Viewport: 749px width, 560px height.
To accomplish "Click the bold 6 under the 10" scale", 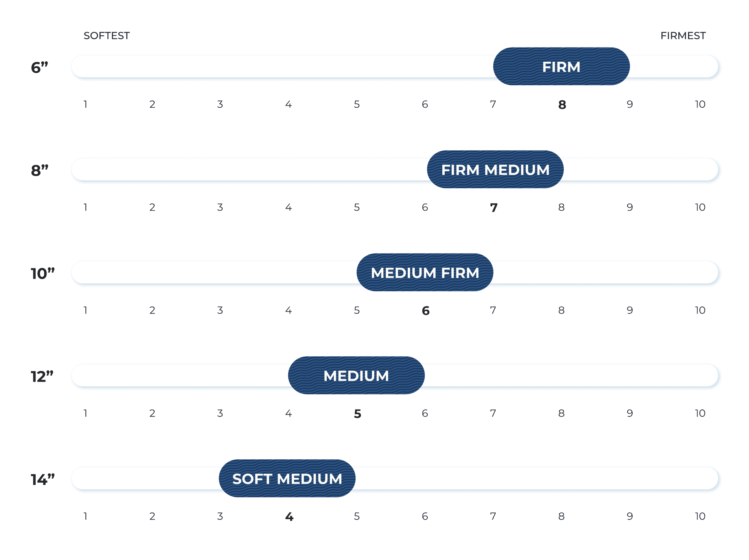I will tap(425, 311).
